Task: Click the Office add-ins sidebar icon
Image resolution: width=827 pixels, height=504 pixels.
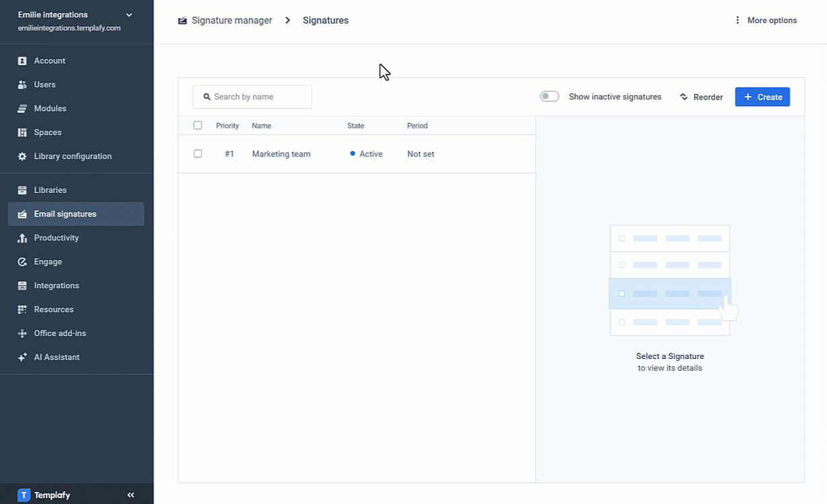Action: (x=22, y=333)
